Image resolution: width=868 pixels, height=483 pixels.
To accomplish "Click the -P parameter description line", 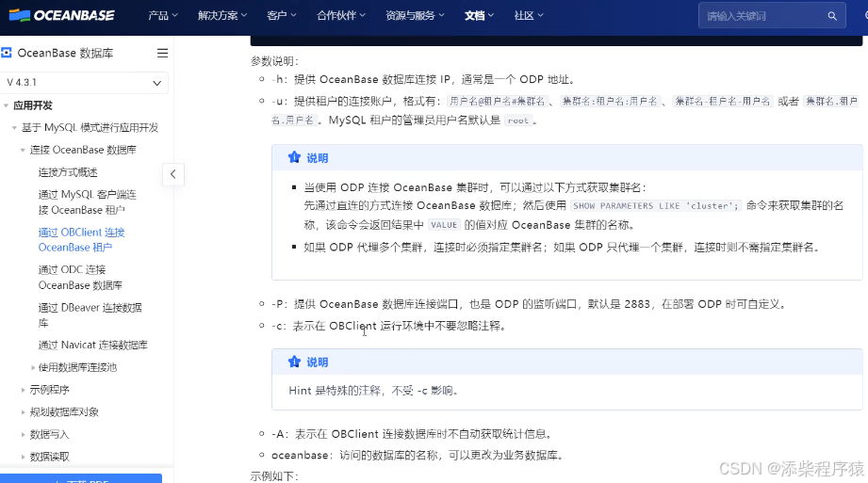I will 529,304.
